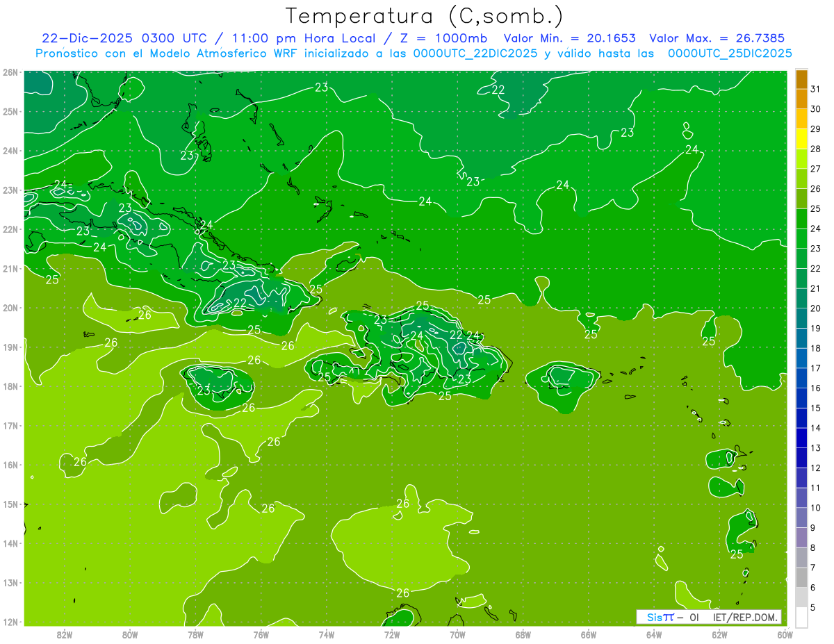Click the longitude axis label '70W'
The height and width of the screenshot is (644, 834).
pyautogui.click(x=457, y=634)
